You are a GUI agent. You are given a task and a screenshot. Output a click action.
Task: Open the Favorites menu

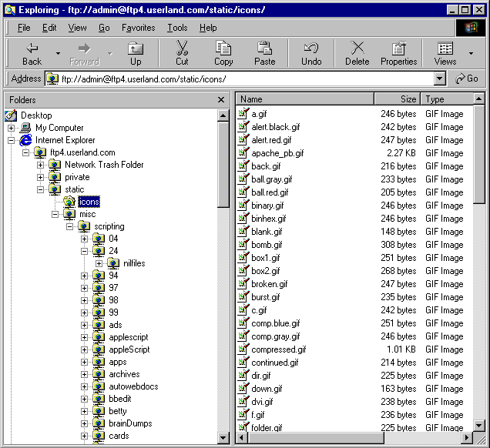pyautogui.click(x=138, y=28)
